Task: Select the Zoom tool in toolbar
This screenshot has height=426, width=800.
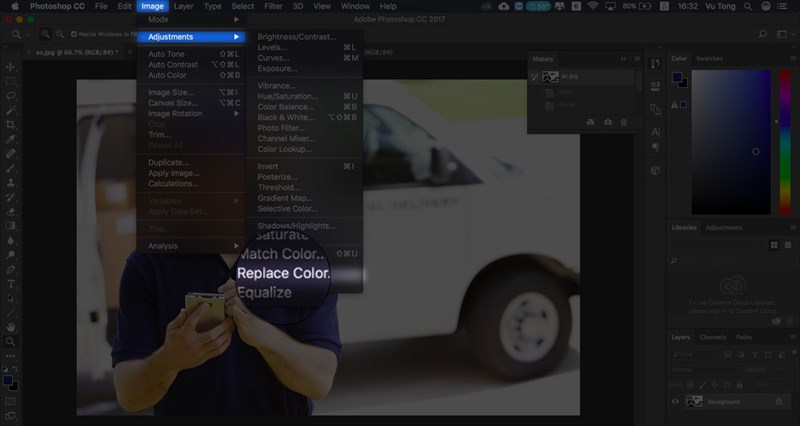Action: 10,341
